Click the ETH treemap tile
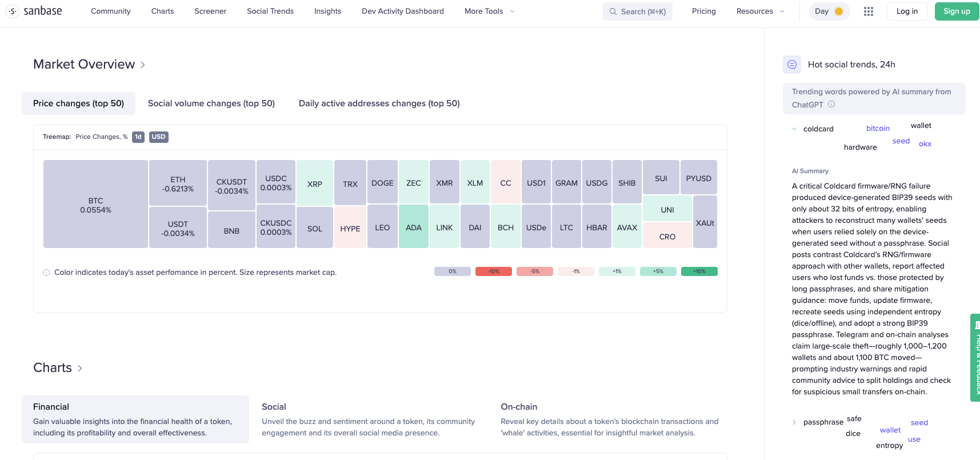 point(178,183)
